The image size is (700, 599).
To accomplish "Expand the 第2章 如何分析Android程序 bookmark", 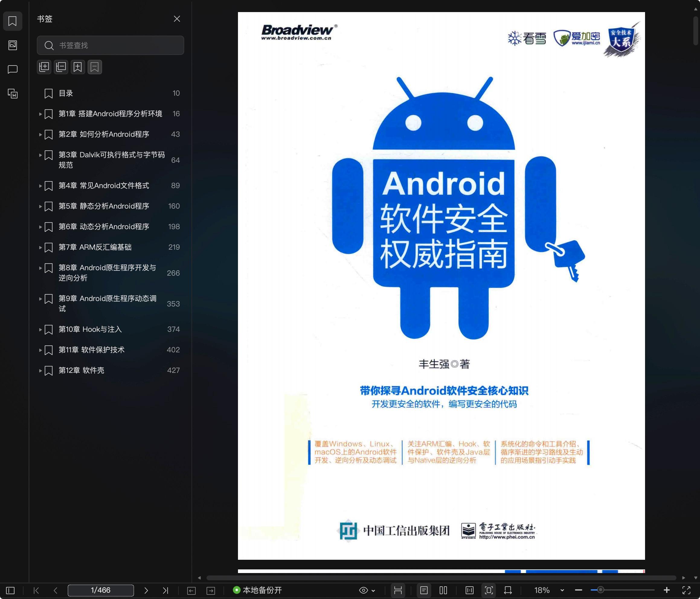I will point(40,134).
